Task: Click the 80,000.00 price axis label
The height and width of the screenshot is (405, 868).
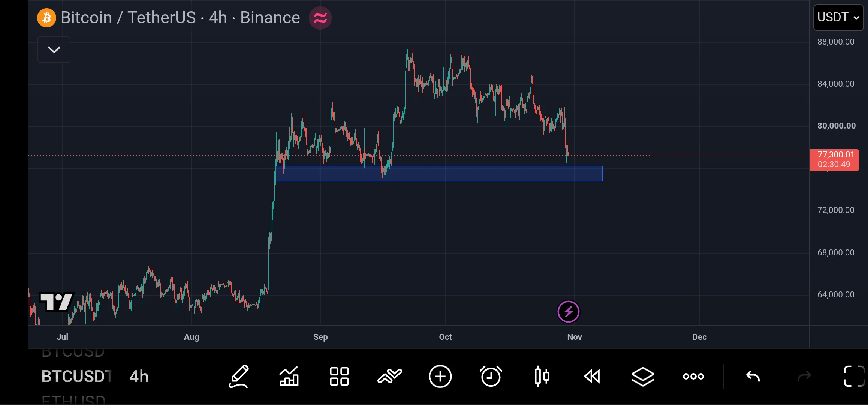Action: 837,126
